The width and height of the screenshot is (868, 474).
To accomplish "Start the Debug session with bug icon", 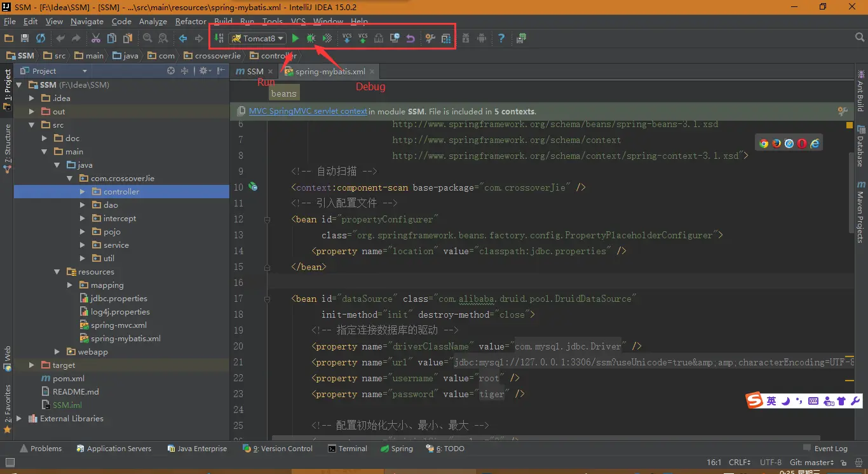I will (x=311, y=39).
